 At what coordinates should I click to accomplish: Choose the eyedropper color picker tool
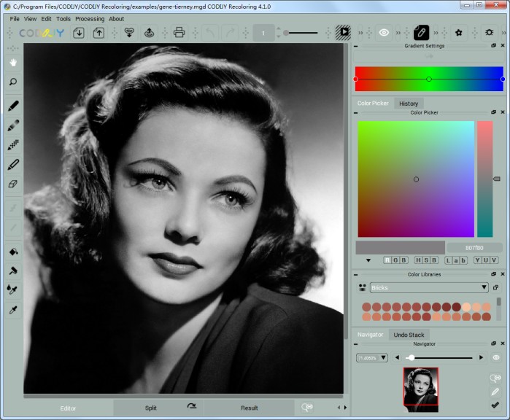pos(13,310)
